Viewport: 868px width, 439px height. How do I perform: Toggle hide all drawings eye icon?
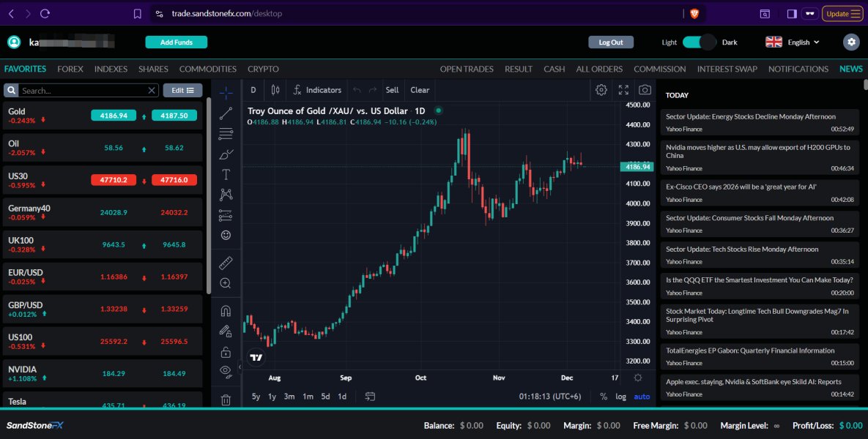tap(226, 371)
